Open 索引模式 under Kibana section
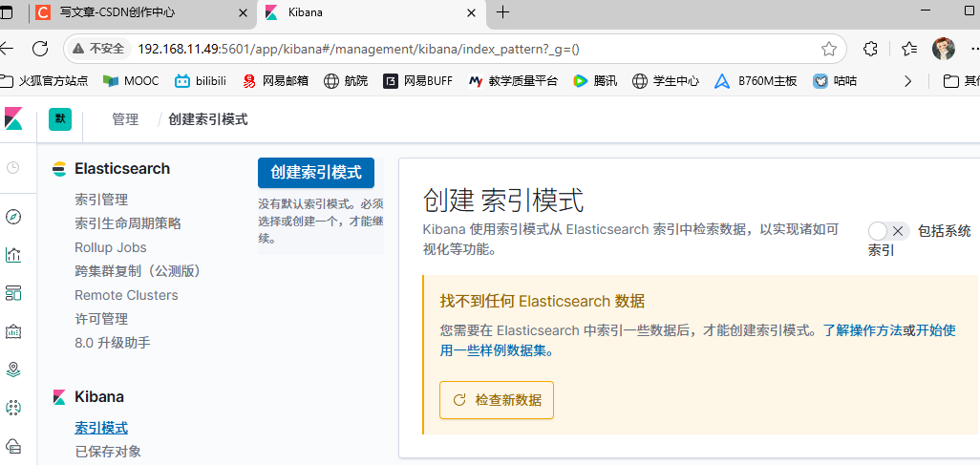Screen dimensions: 980x465 tap(101, 428)
